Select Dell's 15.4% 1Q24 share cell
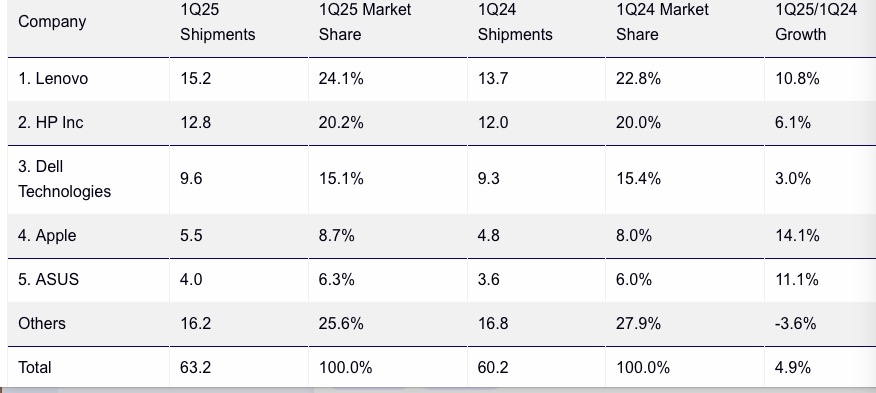 coord(639,179)
